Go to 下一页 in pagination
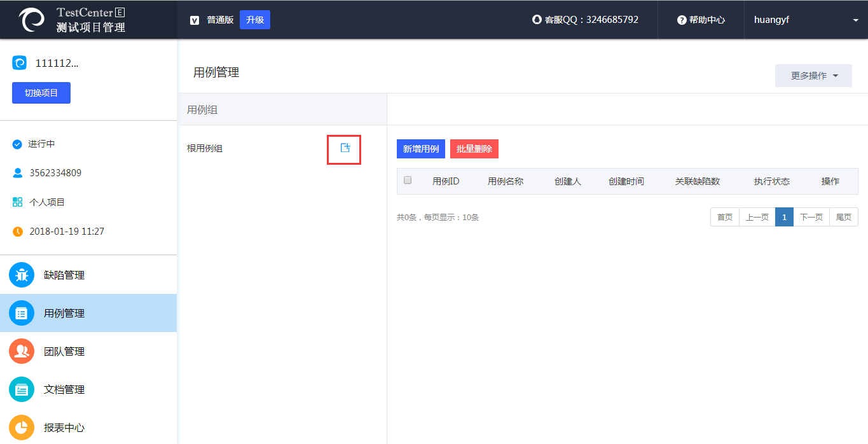Screen dimensions: 868x444 [811, 218]
